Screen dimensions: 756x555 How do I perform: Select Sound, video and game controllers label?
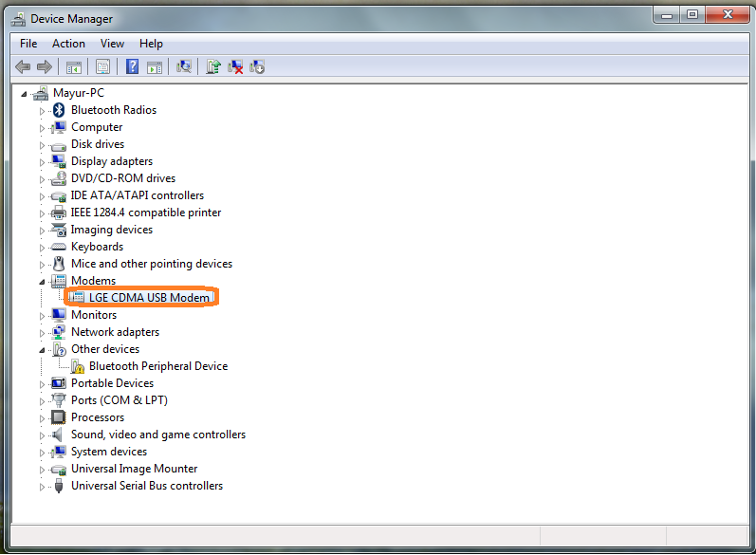pos(158,435)
